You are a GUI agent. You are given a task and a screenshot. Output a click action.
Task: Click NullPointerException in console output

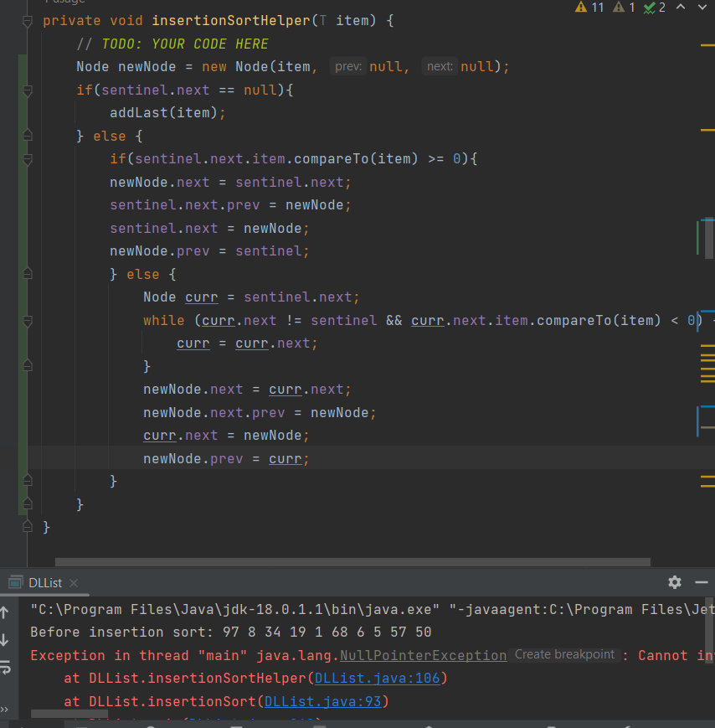(x=423, y=656)
